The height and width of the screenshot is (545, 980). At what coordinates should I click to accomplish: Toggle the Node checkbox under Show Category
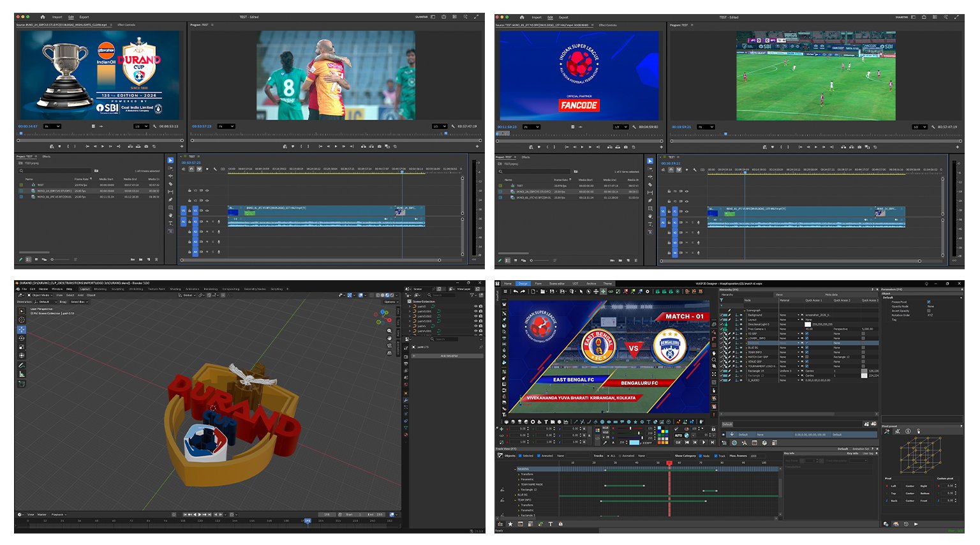click(700, 456)
